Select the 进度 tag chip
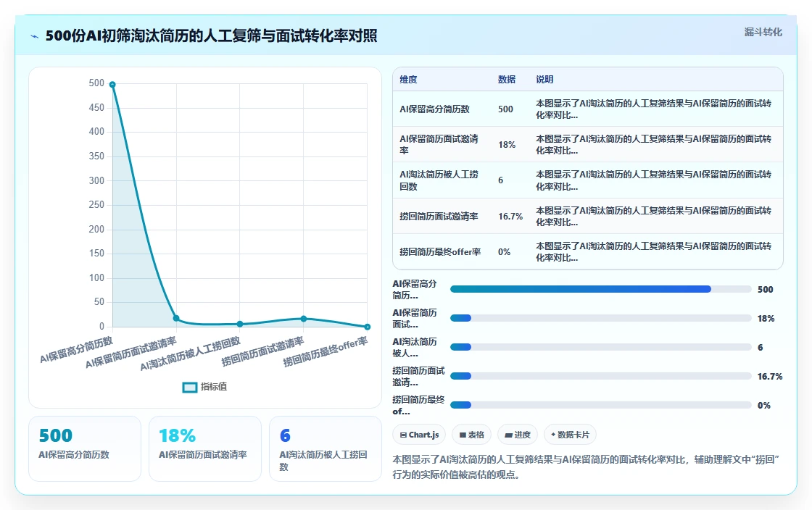 click(x=518, y=435)
